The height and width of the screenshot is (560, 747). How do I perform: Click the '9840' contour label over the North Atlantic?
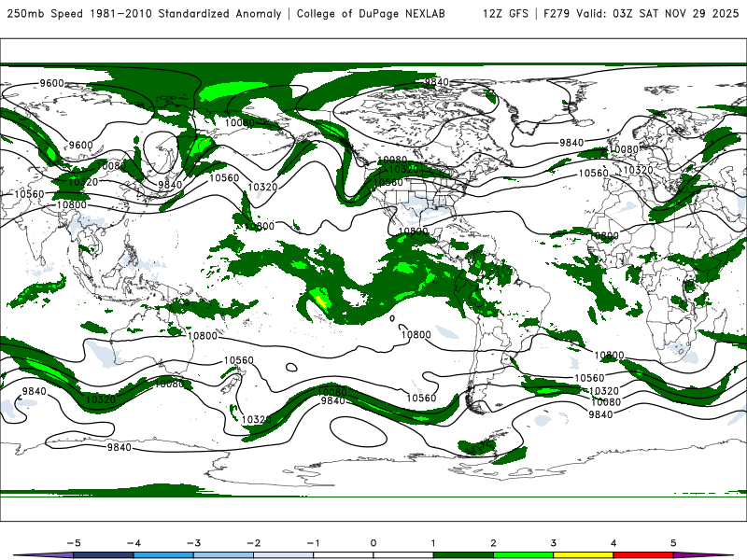571,143
